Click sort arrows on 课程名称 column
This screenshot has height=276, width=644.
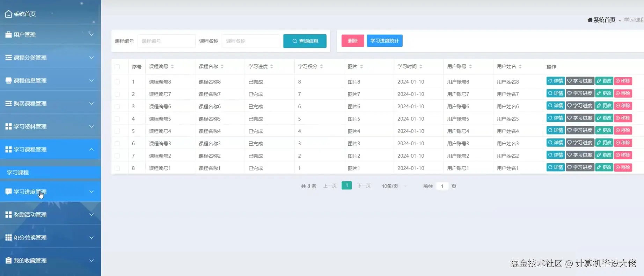pyautogui.click(x=222, y=66)
